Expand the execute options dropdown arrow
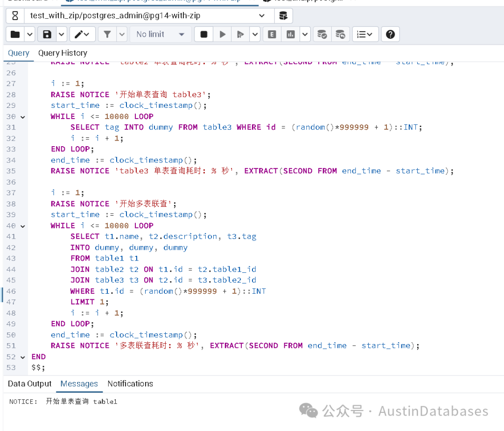504x431 pixels. (x=255, y=34)
